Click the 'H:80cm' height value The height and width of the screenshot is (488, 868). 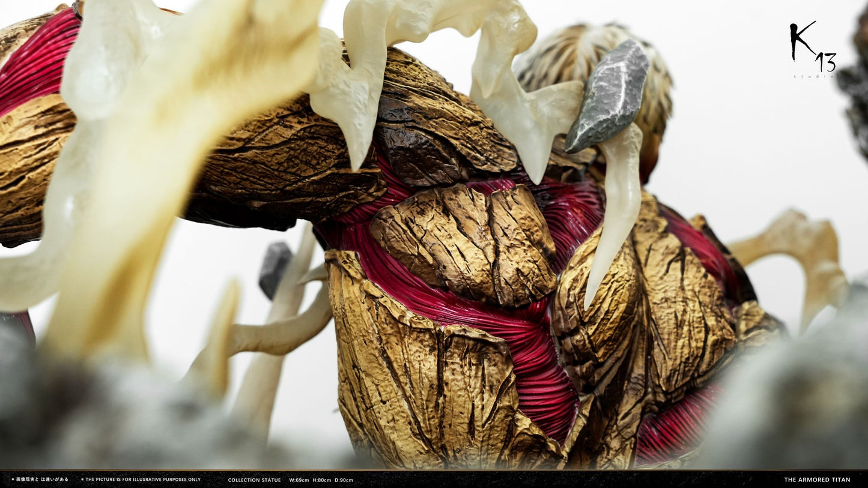[x=321, y=480]
